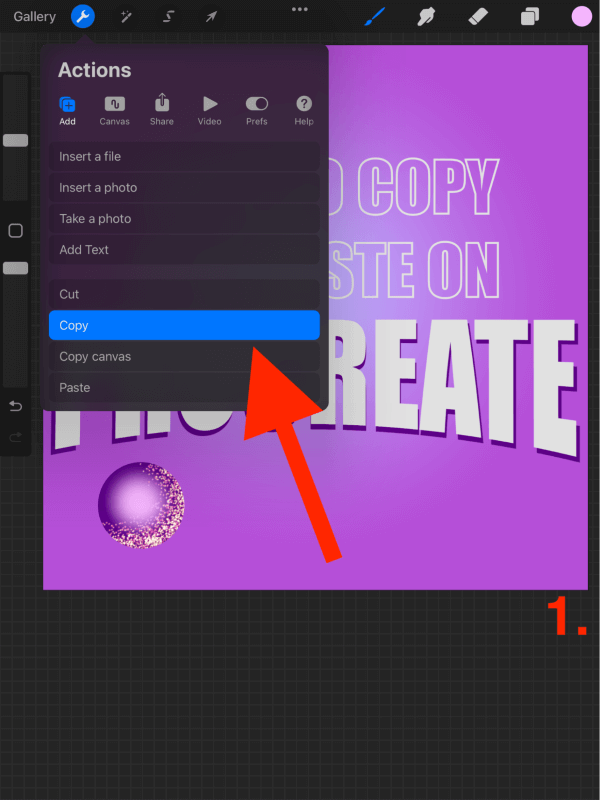This screenshot has height=800, width=600.
Task: Tap the square Modify button in sidebar
Action: coord(16,231)
